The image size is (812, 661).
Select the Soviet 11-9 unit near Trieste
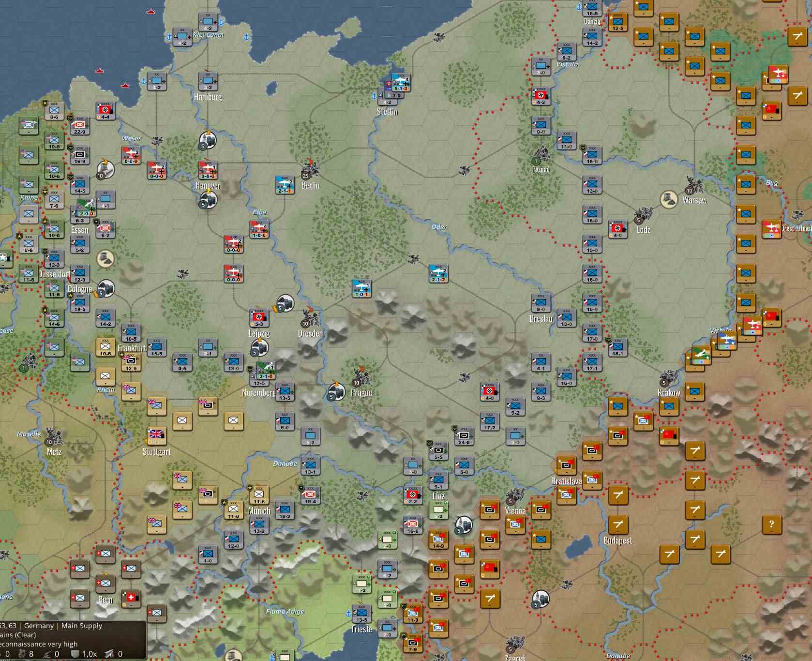(413, 613)
